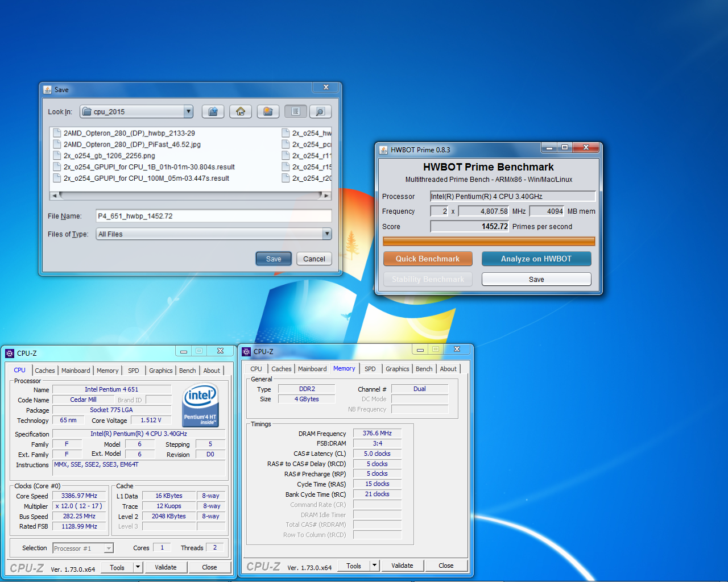Viewport: 728px width, 582px height.
Task: Click Validate in CPU-tab CPU-Z window
Action: click(x=166, y=567)
